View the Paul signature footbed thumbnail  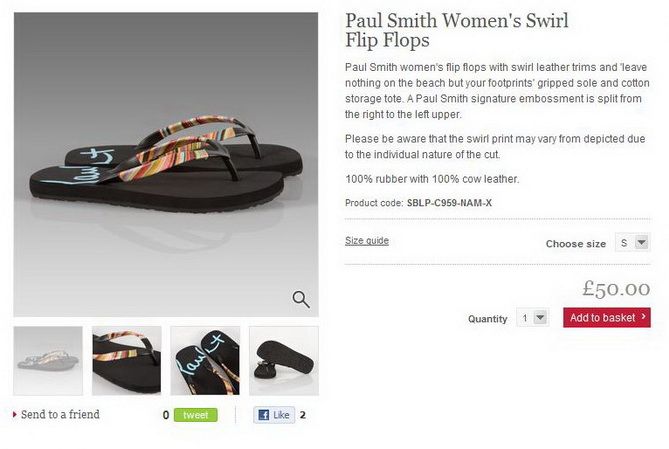[x=205, y=361]
